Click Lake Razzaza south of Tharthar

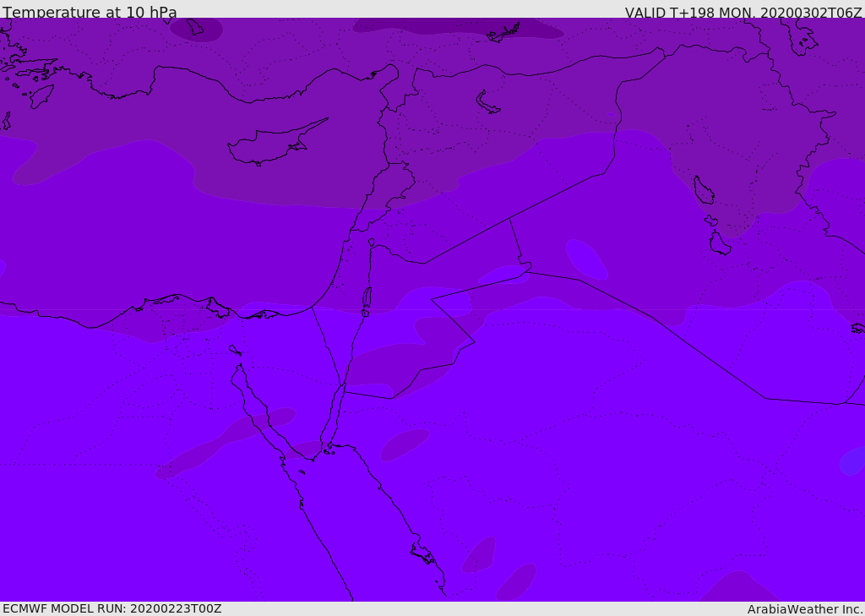(x=719, y=243)
